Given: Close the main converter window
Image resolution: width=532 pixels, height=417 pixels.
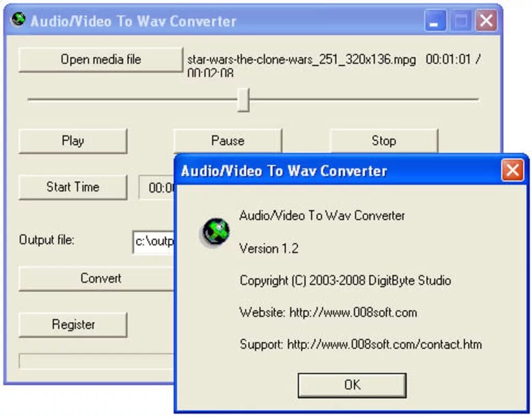Looking at the screenshot, I should click(x=486, y=20).
